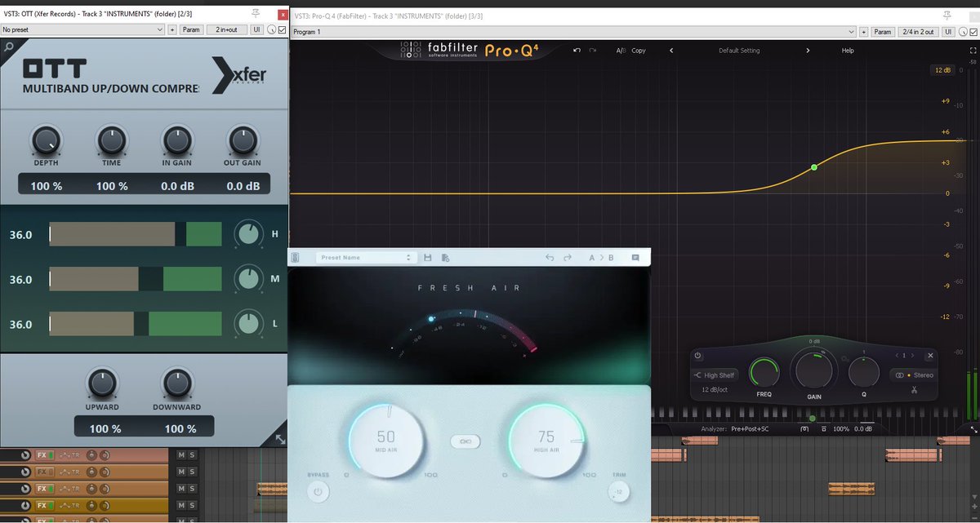Click the magnifier icon on OTT plugin
This screenshot has width=980, height=523.
click(8, 48)
